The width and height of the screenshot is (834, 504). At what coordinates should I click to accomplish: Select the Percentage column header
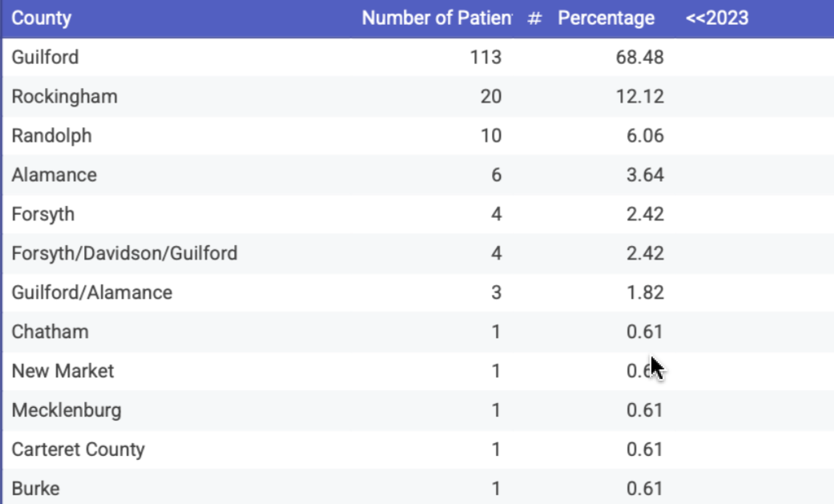point(606,18)
